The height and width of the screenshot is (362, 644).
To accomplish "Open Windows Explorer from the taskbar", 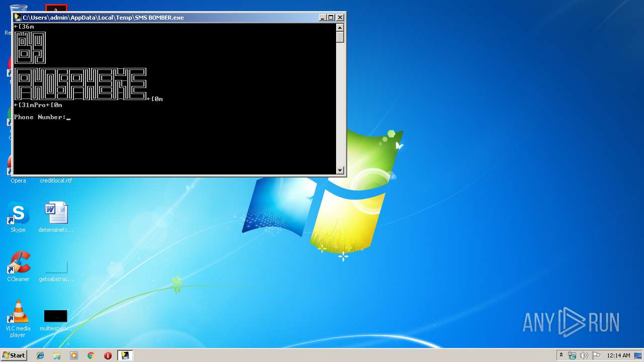I will [x=57, y=355].
